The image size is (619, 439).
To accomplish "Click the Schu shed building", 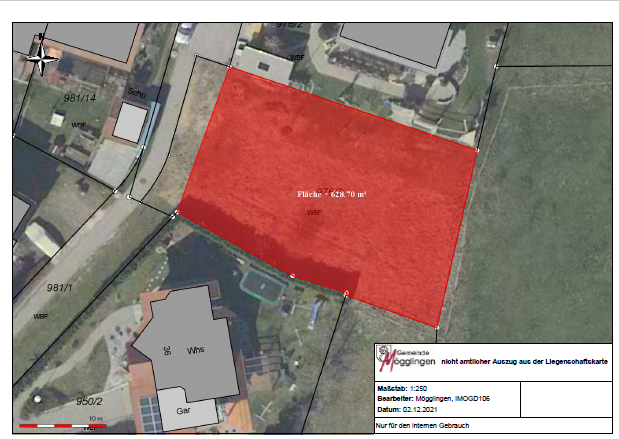I will (129, 122).
